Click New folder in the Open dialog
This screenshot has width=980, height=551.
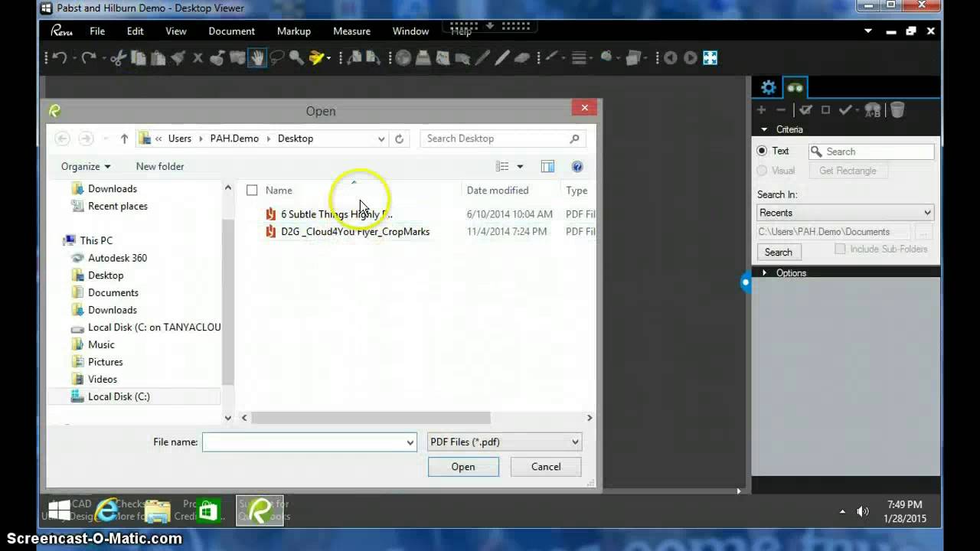160,166
